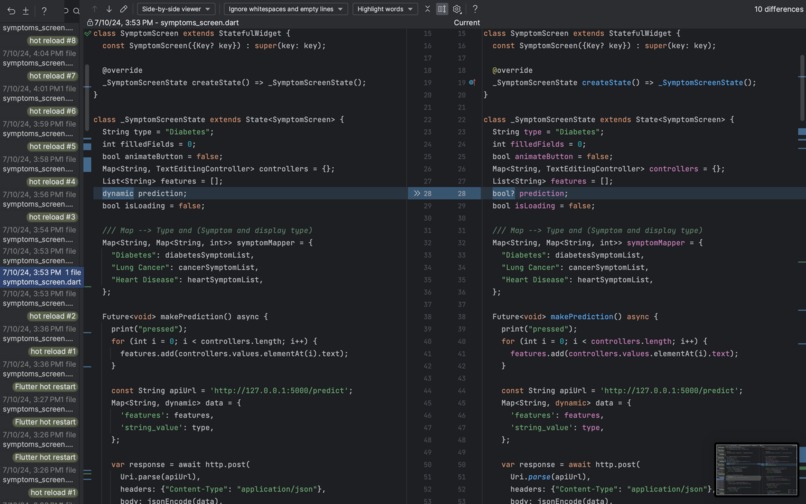Select the hot reload #6 label
This screenshot has width=806, height=504.
tap(52, 111)
